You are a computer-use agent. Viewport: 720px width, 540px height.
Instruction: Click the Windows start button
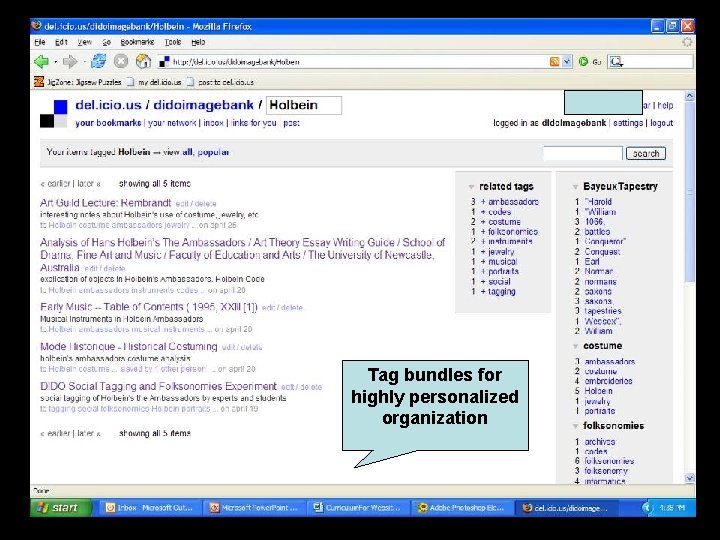[x=61, y=507]
